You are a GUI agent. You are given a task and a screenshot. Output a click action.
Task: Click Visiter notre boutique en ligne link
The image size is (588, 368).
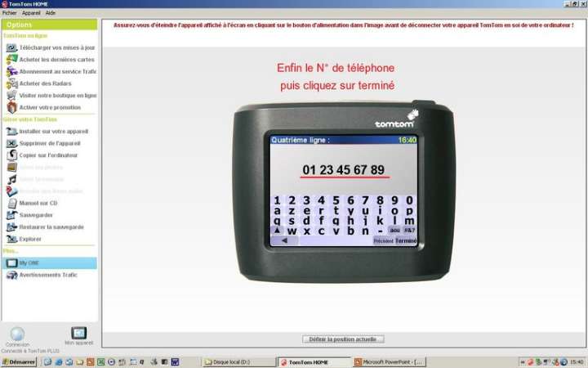pos(58,96)
